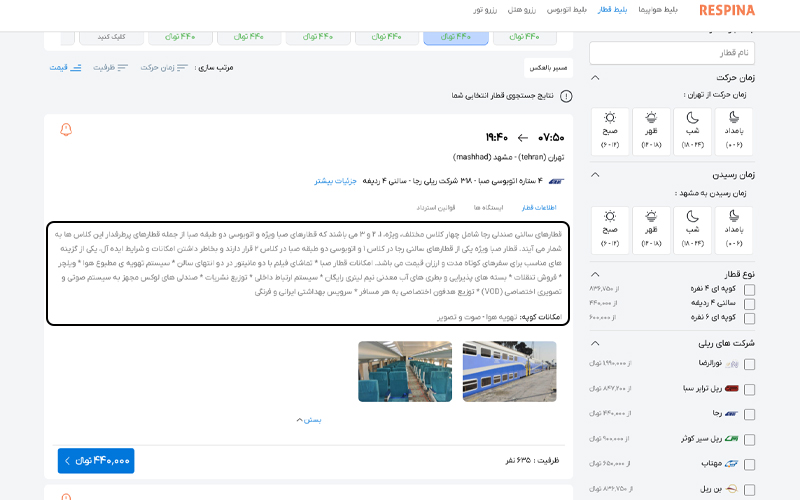Click the 19:40 arrival time text
The image size is (800, 500).
496,138
